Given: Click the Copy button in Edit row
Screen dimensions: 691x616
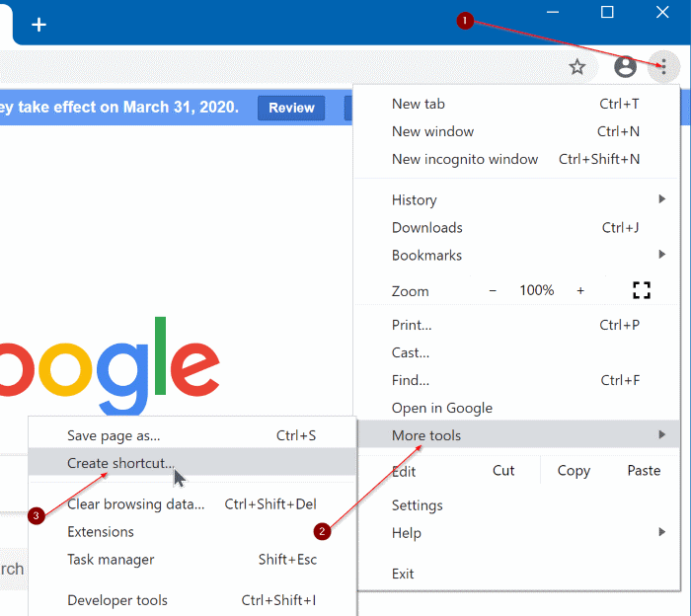Looking at the screenshot, I should click(574, 471).
